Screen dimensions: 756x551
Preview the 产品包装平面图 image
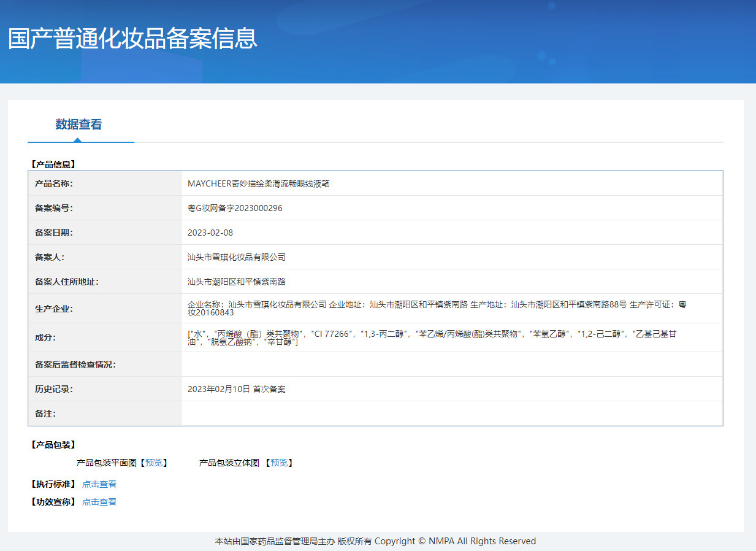pos(154,463)
